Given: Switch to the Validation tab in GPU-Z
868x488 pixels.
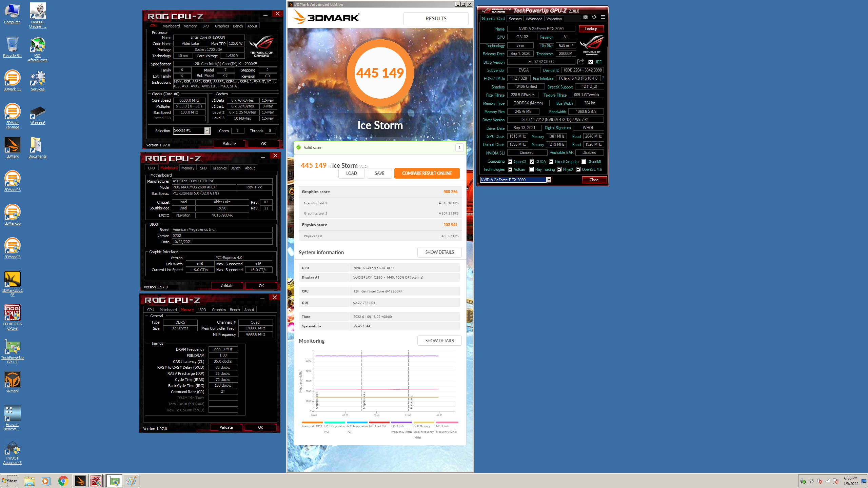Looking at the screenshot, I should pos(554,19).
